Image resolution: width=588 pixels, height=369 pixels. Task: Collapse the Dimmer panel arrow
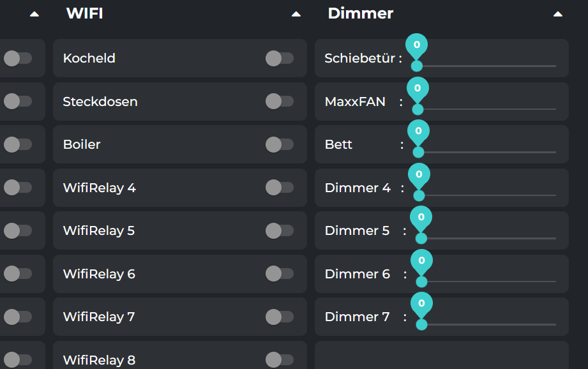coord(558,14)
